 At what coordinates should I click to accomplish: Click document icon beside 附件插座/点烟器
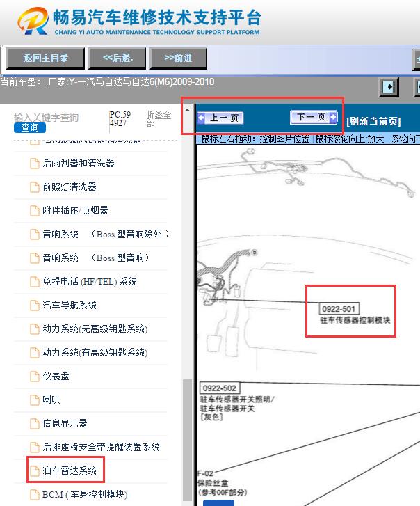pyautogui.click(x=35, y=211)
